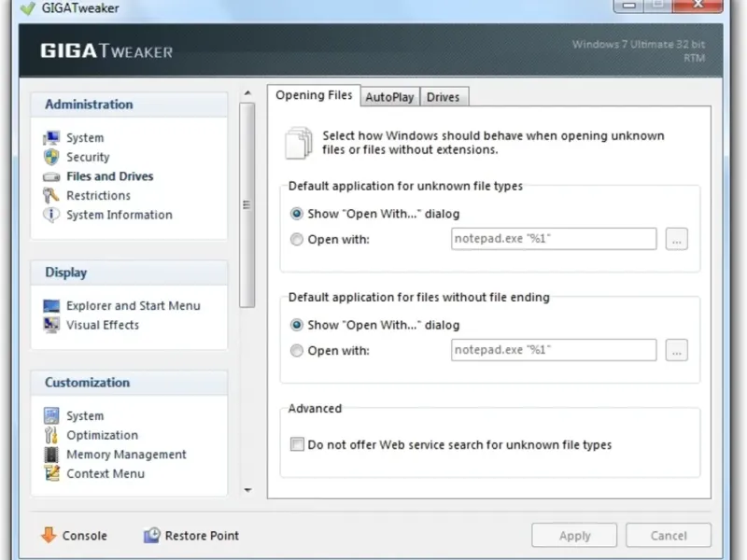Open the Restrictions page
The width and height of the screenshot is (747, 560).
coord(98,196)
